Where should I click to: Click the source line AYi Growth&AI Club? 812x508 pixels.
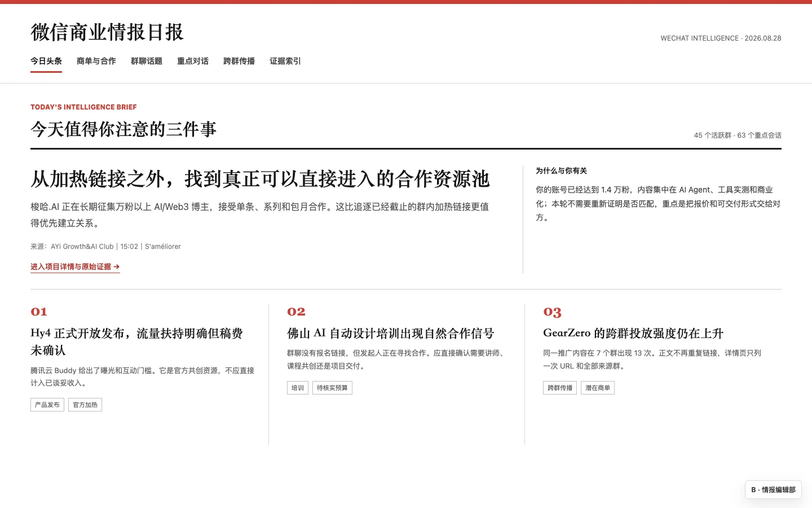pyautogui.click(x=105, y=247)
